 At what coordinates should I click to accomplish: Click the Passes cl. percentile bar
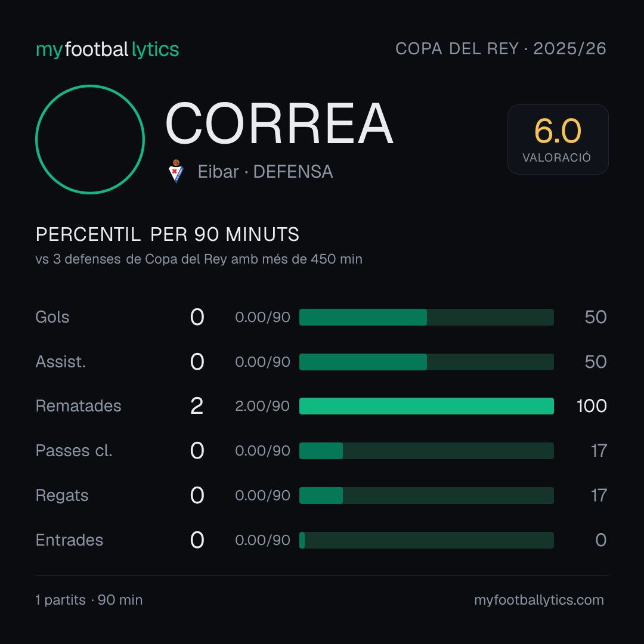pyautogui.click(x=426, y=451)
